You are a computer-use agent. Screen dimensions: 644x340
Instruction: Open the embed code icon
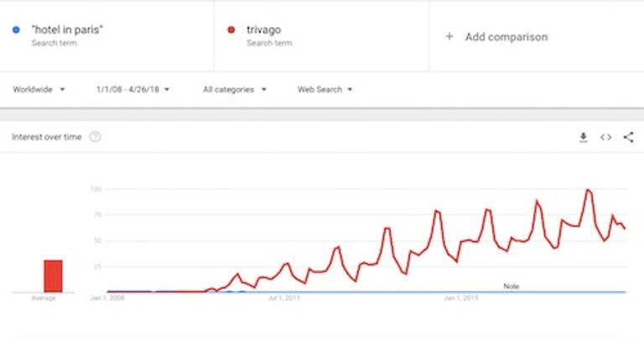pyautogui.click(x=605, y=137)
